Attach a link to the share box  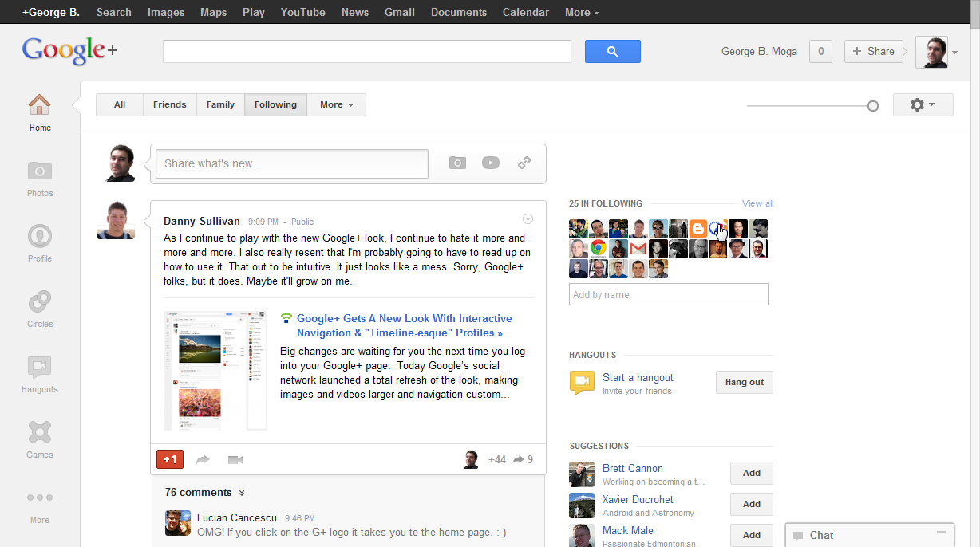pyautogui.click(x=524, y=163)
